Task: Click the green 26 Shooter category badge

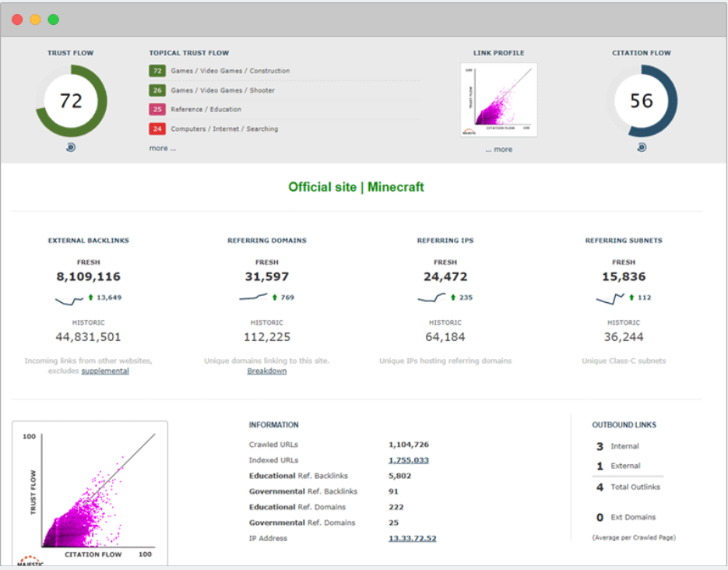Action: [x=157, y=90]
